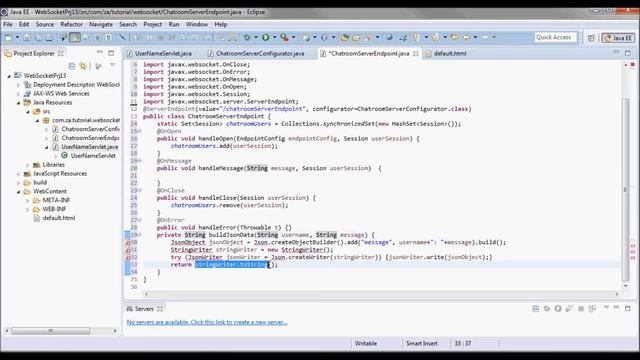Open the Project menu

[153, 24]
